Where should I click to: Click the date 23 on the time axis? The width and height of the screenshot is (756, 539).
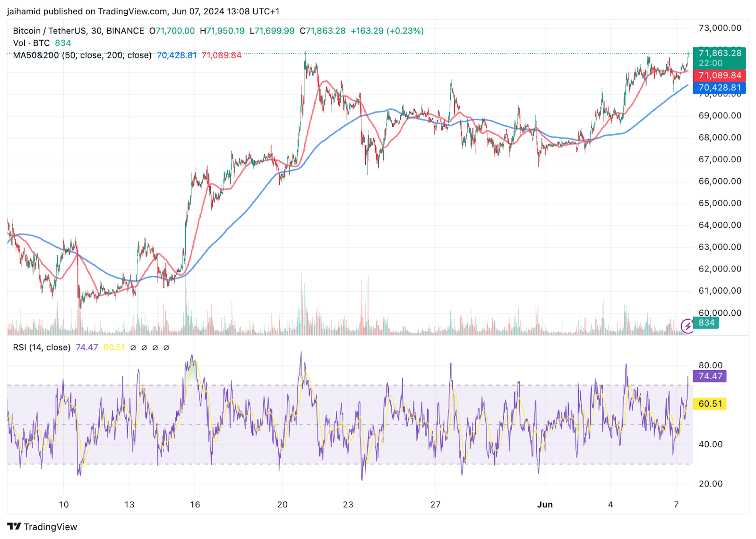point(348,504)
